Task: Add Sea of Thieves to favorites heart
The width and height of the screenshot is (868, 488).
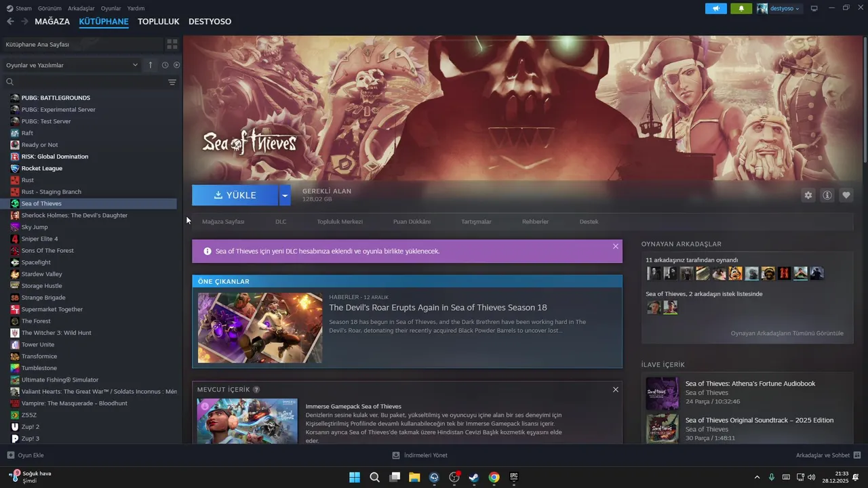Action: (846, 195)
